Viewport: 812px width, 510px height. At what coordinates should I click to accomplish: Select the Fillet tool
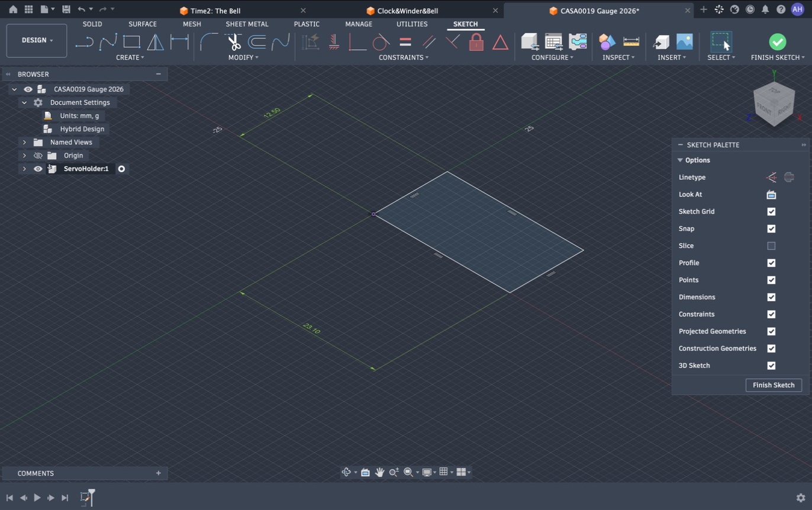pos(209,42)
